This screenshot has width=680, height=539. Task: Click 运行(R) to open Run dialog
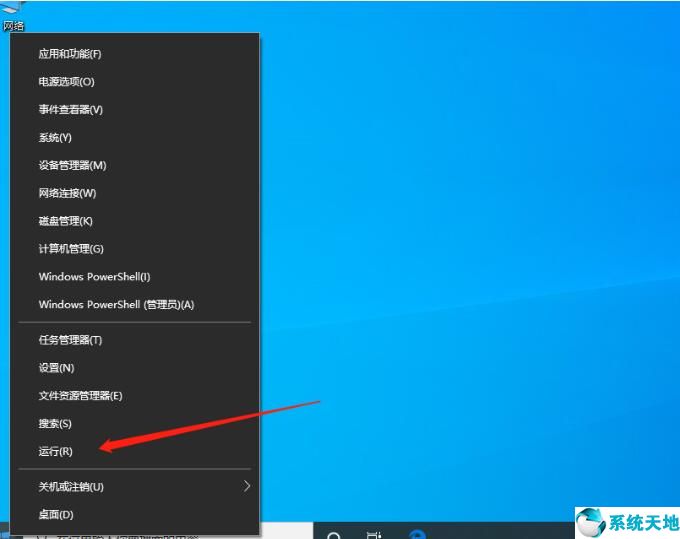[x=134, y=451]
